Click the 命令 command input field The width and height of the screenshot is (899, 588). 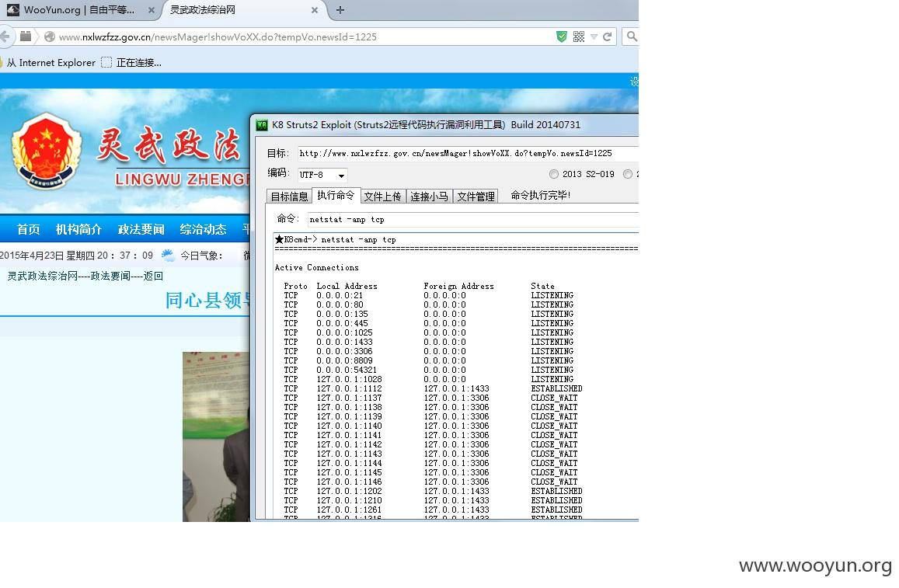(x=473, y=220)
